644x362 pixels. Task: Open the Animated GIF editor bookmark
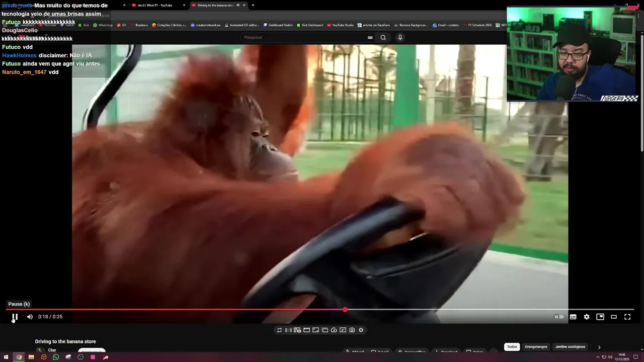tap(242, 25)
